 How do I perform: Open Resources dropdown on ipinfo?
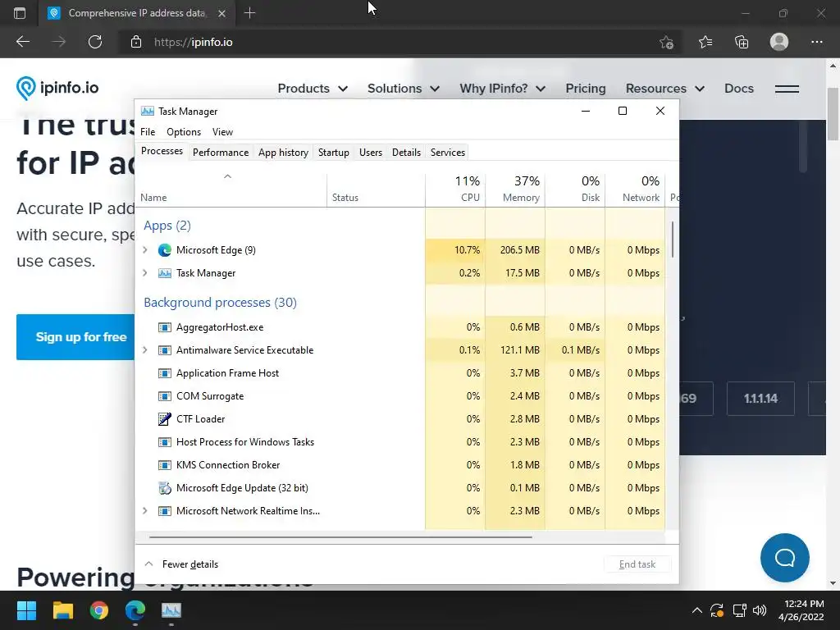pos(664,89)
